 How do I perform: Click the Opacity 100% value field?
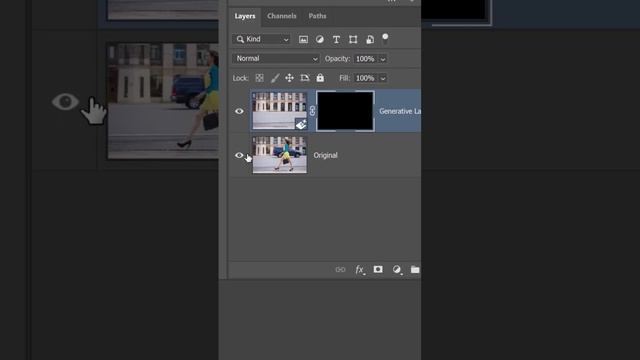365,59
